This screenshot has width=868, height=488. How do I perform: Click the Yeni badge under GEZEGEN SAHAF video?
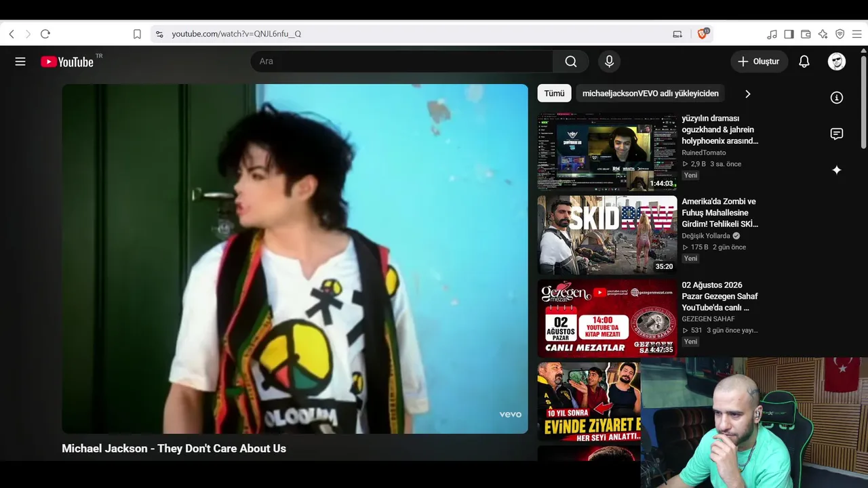coord(690,342)
